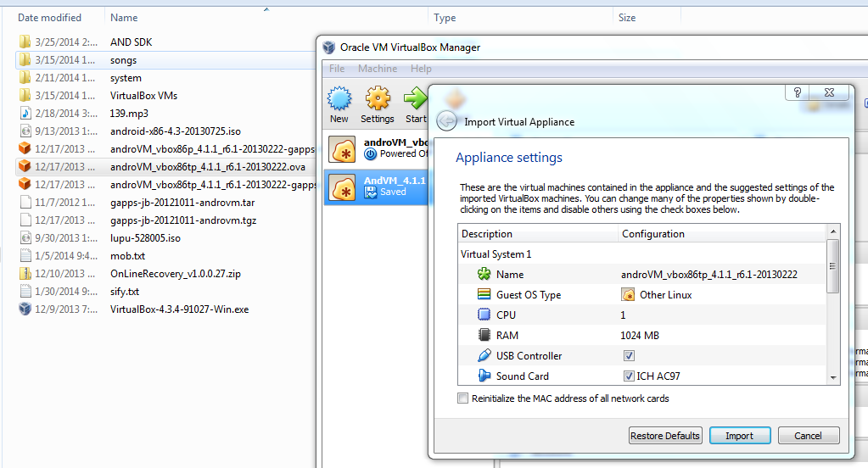
Task: Sort files by the Type column header
Action: point(520,17)
